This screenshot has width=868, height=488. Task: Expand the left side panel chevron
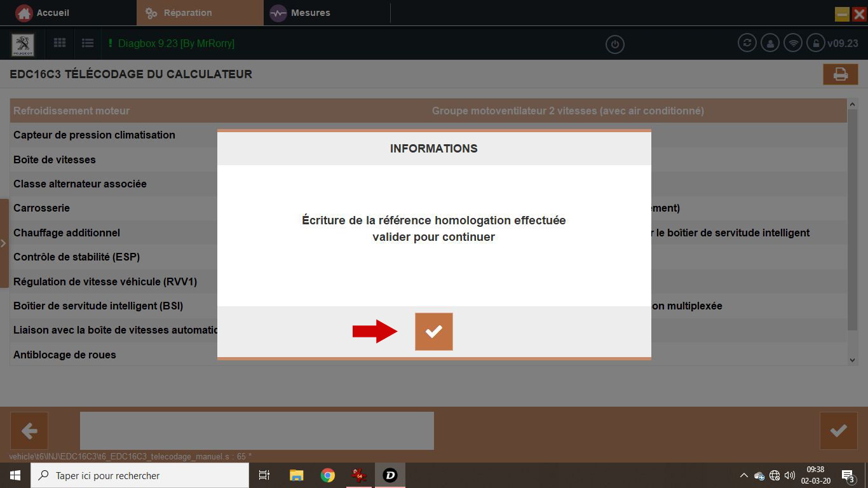pyautogui.click(x=4, y=243)
